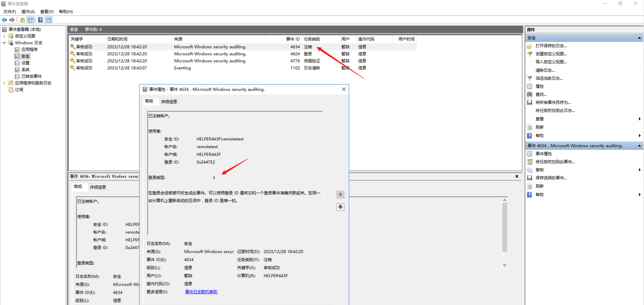The image size is (644, 305).
Task: Switch to 详细信息 tab in dialog
Action: coord(169,102)
